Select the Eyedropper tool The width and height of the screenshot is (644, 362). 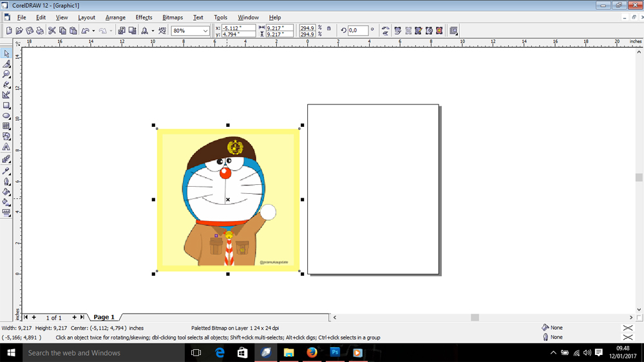coord(6,171)
